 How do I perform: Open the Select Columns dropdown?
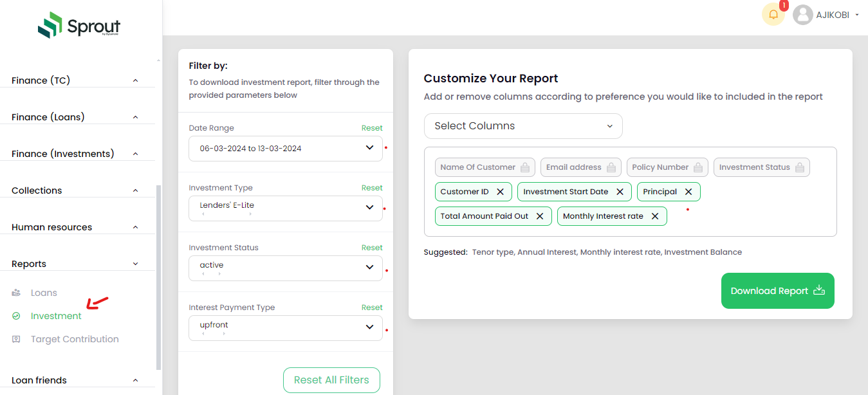coord(522,126)
